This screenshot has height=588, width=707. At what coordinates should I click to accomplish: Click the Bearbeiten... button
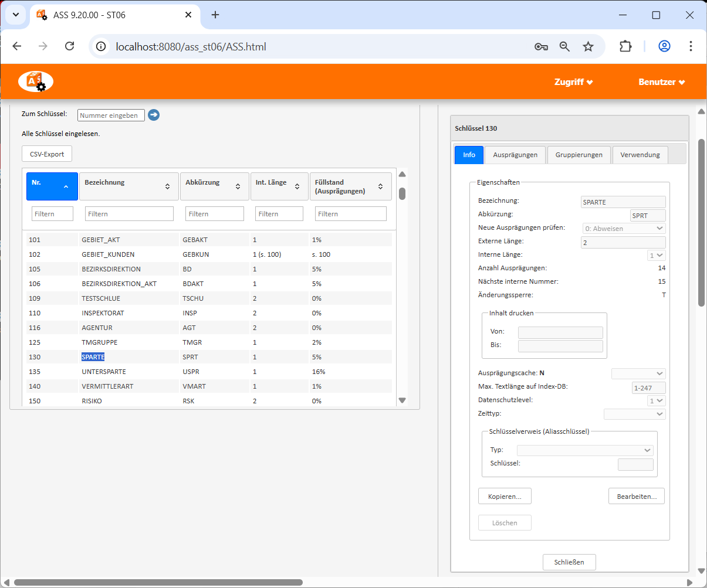pyautogui.click(x=637, y=496)
